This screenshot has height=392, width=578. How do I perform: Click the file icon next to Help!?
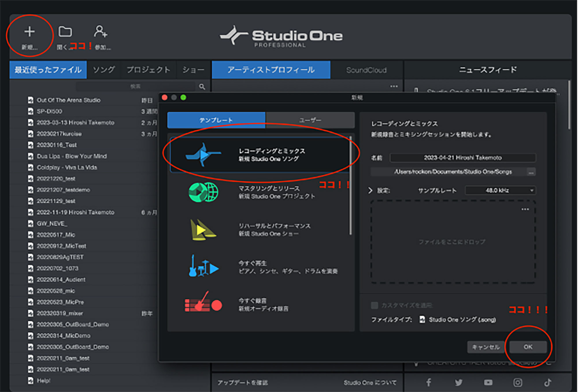pos(30,381)
